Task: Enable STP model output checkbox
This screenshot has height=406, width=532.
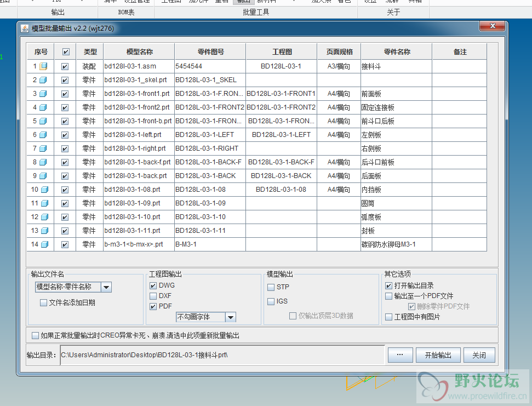Action: click(271, 287)
